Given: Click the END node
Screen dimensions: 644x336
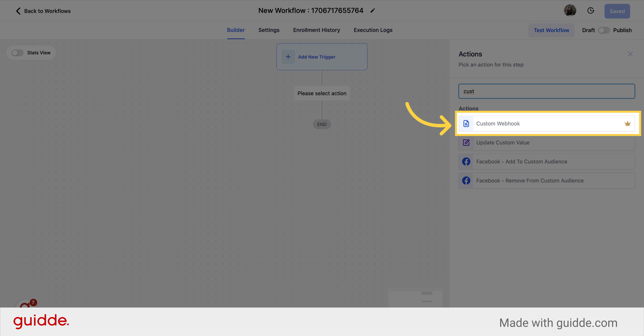Looking at the screenshot, I should point(322,124).
